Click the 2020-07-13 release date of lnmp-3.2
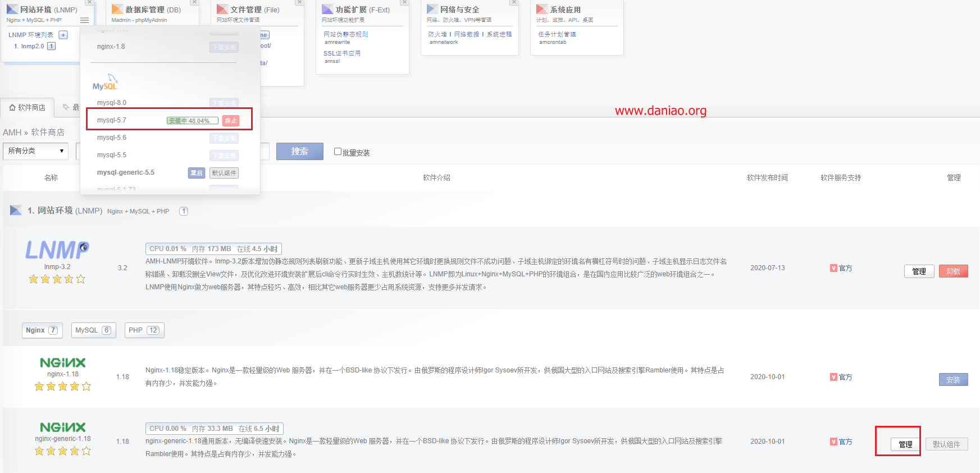 [768, 268]
